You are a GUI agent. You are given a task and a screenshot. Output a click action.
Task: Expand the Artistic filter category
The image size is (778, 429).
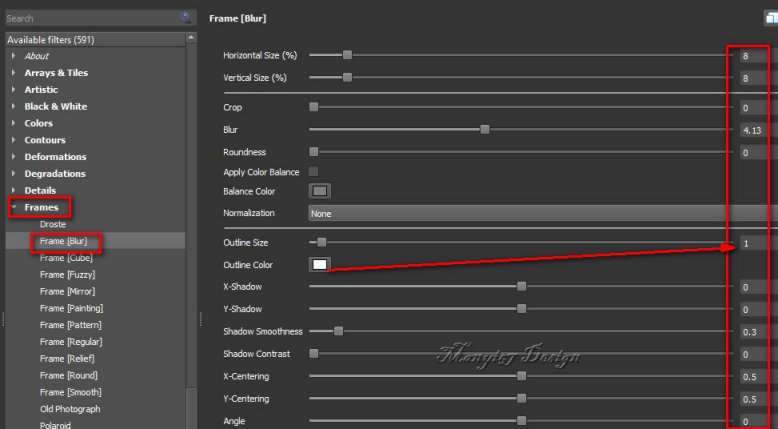pos(14,89)
